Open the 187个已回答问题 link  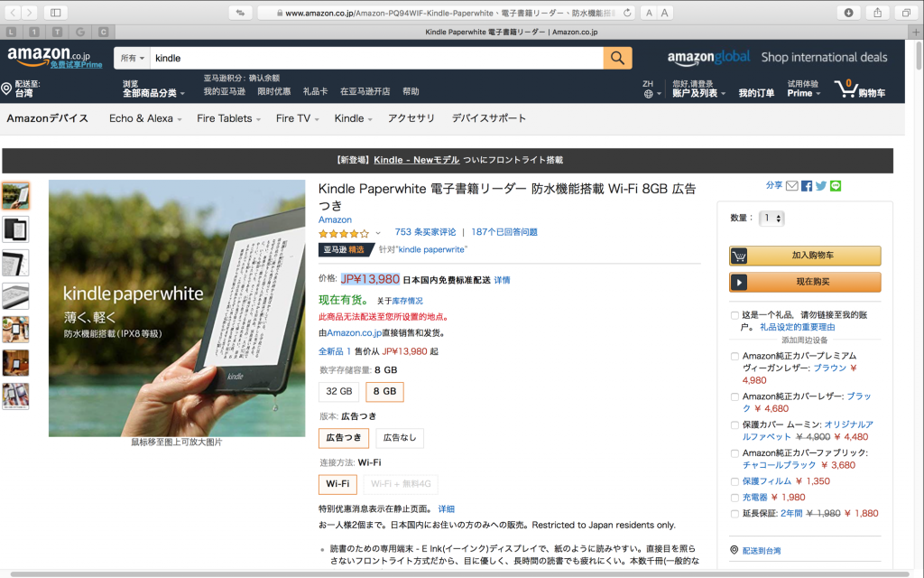(x=504, y=232)
